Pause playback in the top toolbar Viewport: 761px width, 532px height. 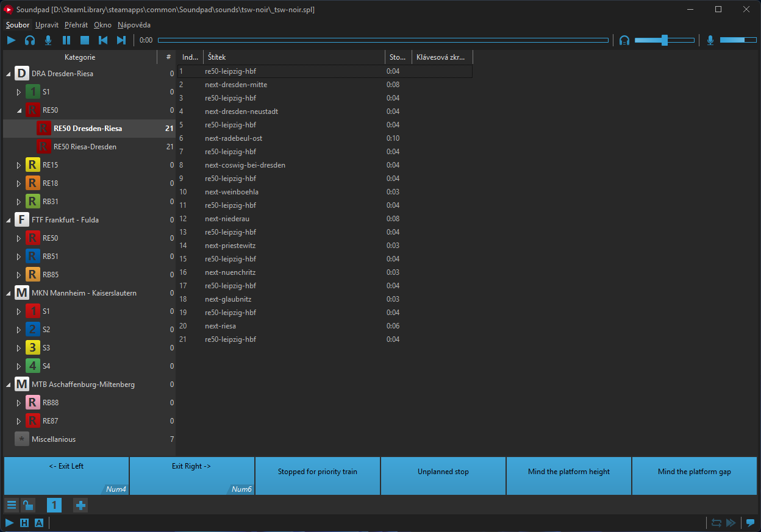point(66,40)
